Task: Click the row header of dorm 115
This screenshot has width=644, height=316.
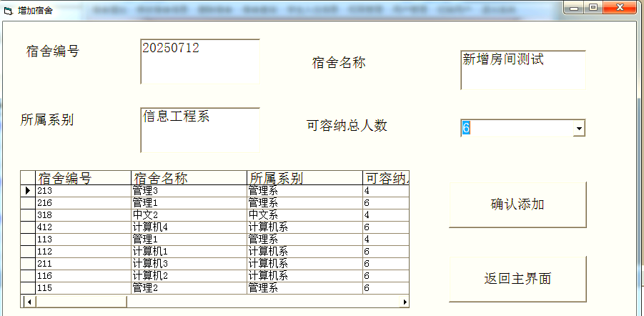Action: (28, 288)
